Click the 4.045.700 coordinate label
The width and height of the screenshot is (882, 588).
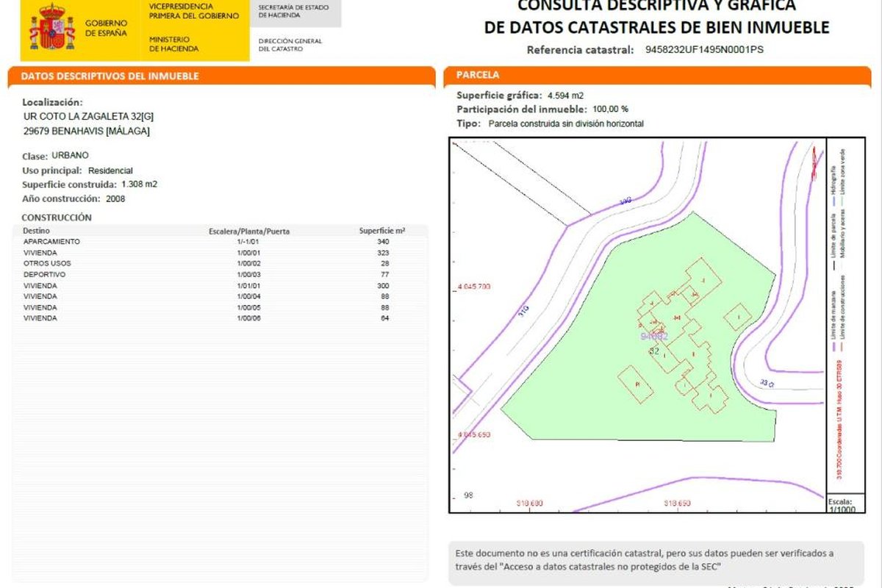(x=473, y=286)
